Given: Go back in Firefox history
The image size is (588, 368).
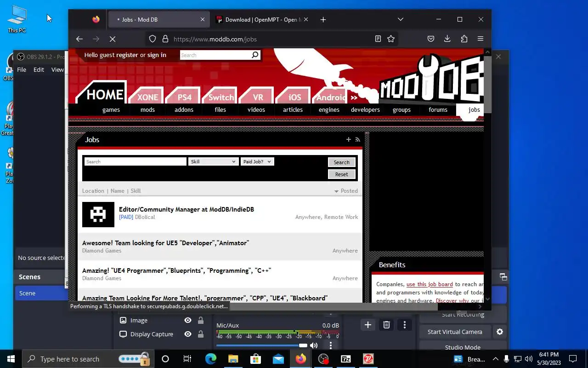Looking at the screenshot, I should (79, 39).
